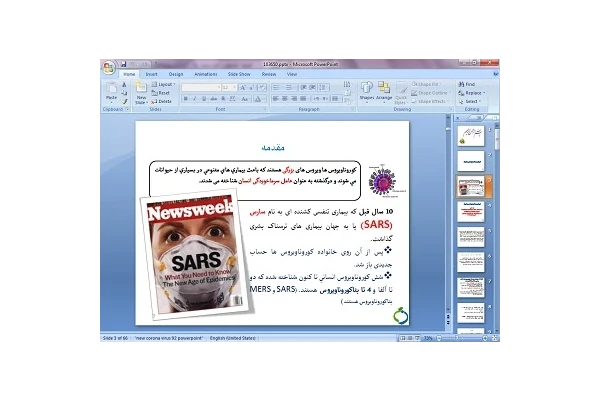Screen dimensions: 600x400
Task: Switch to the Insert tab
Action: pos(152,74)
